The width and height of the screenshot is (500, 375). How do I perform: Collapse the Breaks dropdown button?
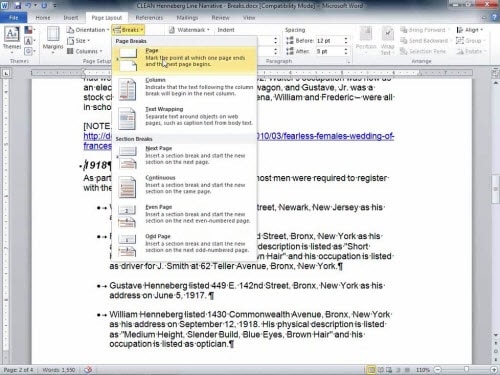coord(128,30)
